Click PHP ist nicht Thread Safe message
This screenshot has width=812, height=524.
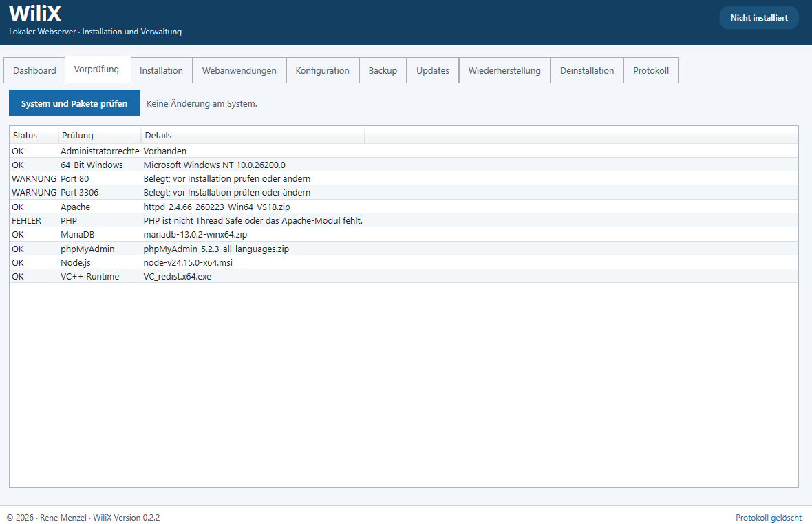tap(253, 220)
